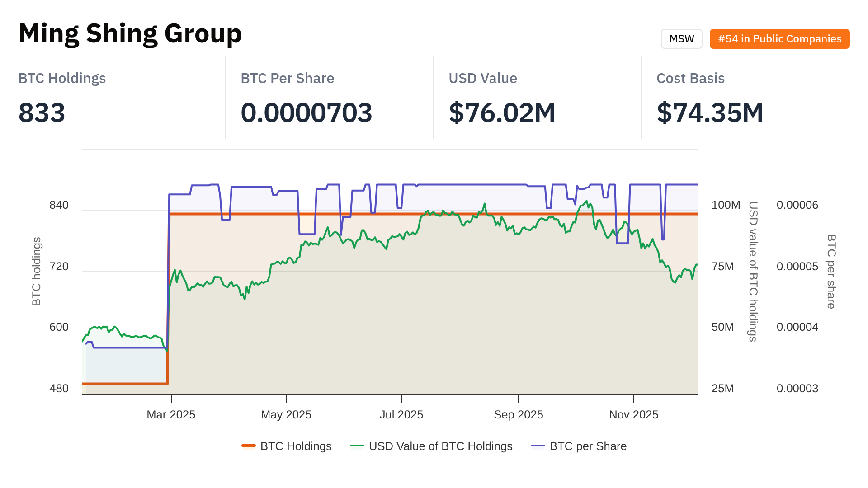Viewport: 868px width, 488px height.
Task: Click the orange BTC Holdings legend swatch
Action: pyautogui.click(x=249, y=446)
